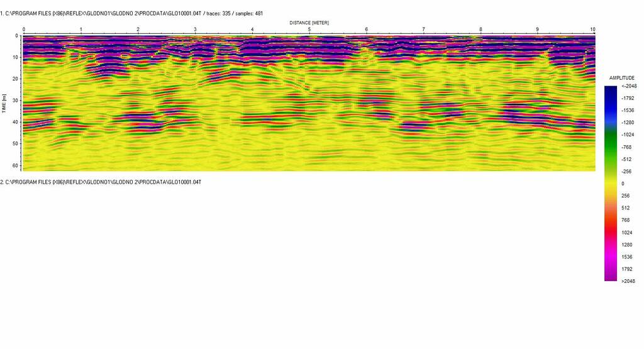The width and height of the screenshot is (644, 349).
Task: Click the red band near 1024 in color bar
Action: tap(610, 233)
